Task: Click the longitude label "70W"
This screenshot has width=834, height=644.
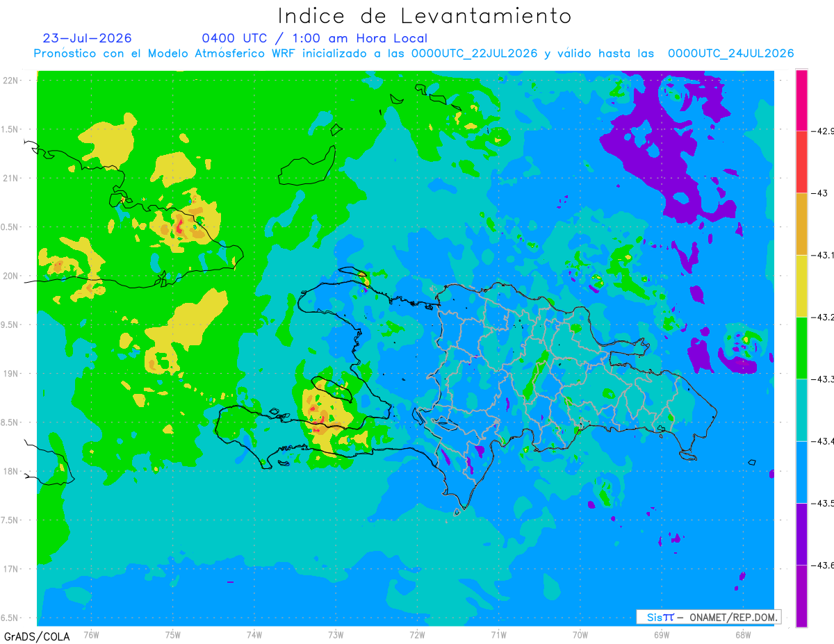Action: pyautogui.click(x=580, y=634)
